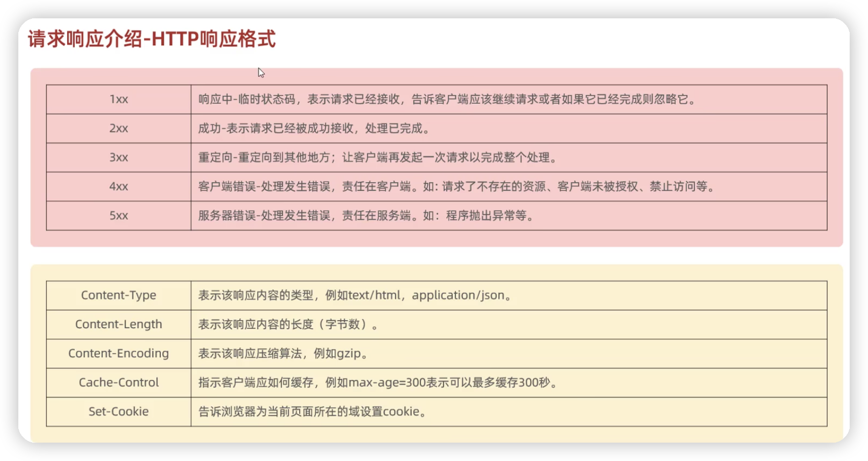Click the description starting 重定向-重定向到其他地方
The width and height of the screenshot is (868, 461).
coord(378,157)
